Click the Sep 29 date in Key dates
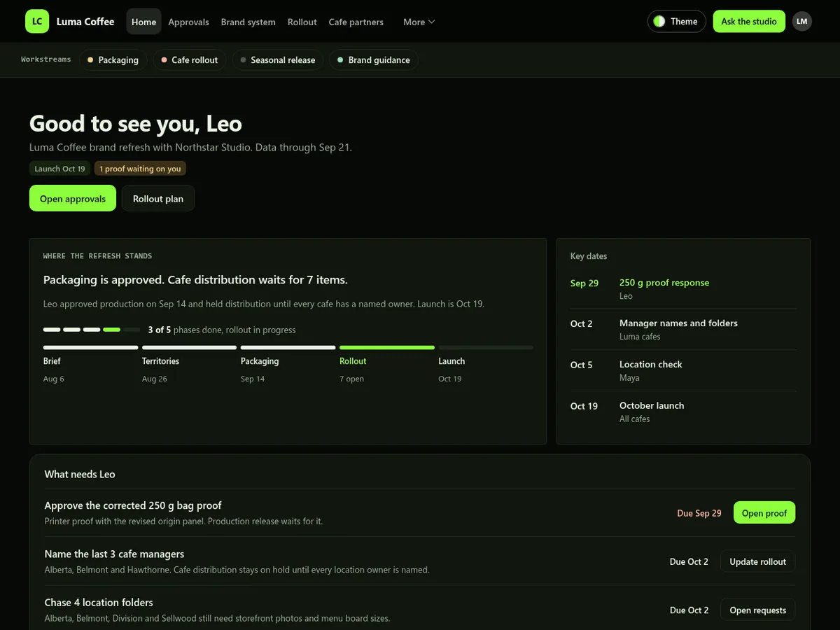 [584, 283]
